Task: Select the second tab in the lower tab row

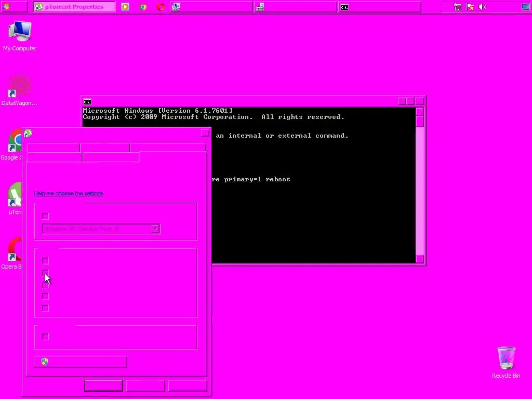Action: pyautogui.click(x=111, y=157)
